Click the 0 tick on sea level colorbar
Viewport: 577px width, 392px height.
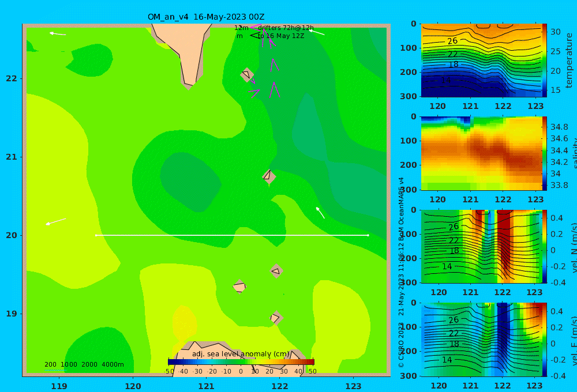pyautogui.click(x=241, y=371)
